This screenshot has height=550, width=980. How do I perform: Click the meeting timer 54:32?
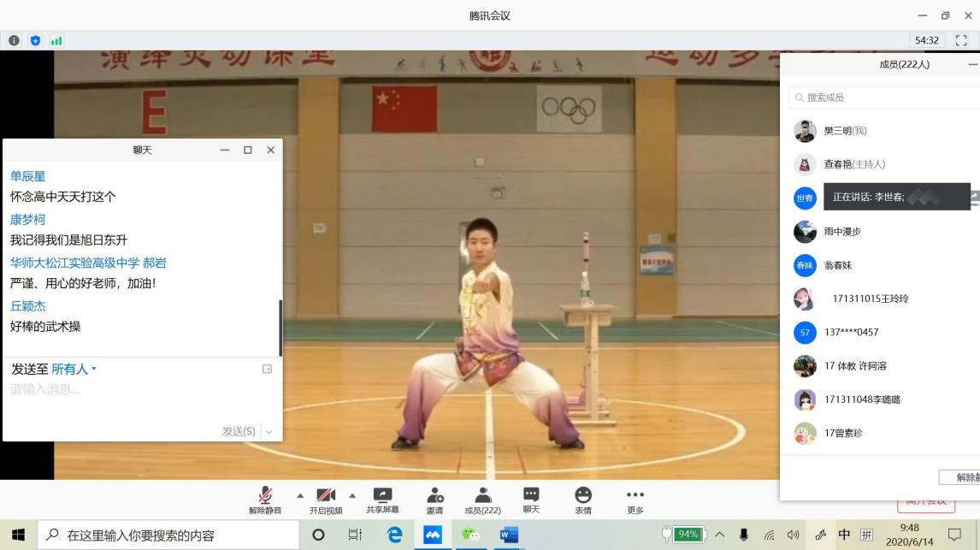tap(926, 40)
